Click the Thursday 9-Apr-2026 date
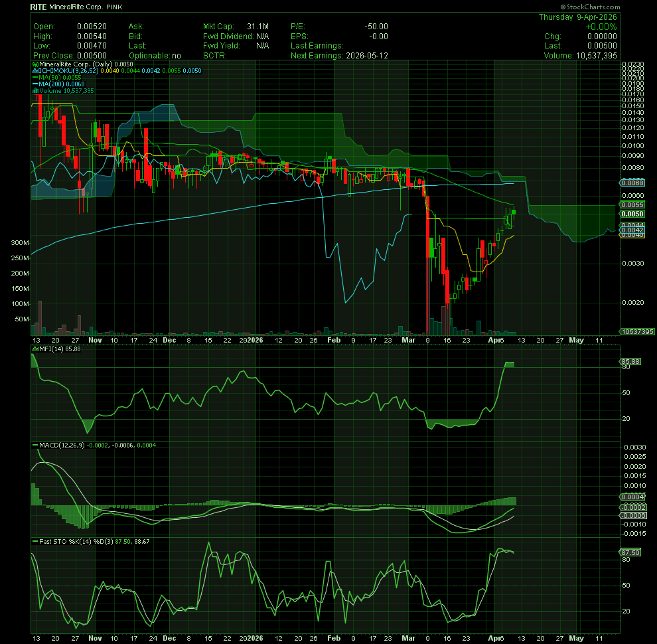The height and width of the screenshot is (644, 657). coord(577,17)
